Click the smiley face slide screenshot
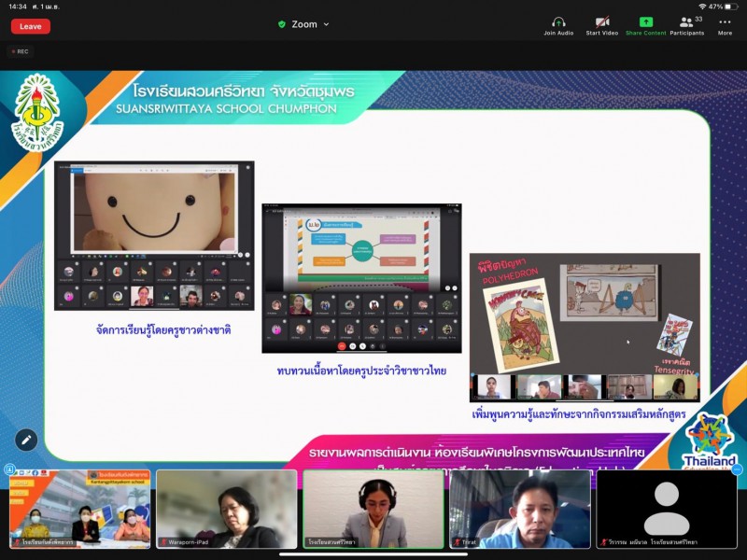Image resolution: width=747 pixels, height=560 pixels. tap(154, 235)
